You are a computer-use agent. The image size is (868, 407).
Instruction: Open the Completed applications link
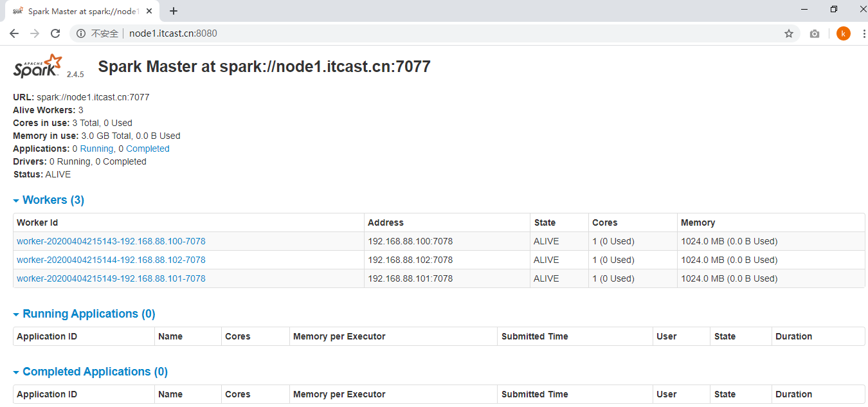(148, 149)
